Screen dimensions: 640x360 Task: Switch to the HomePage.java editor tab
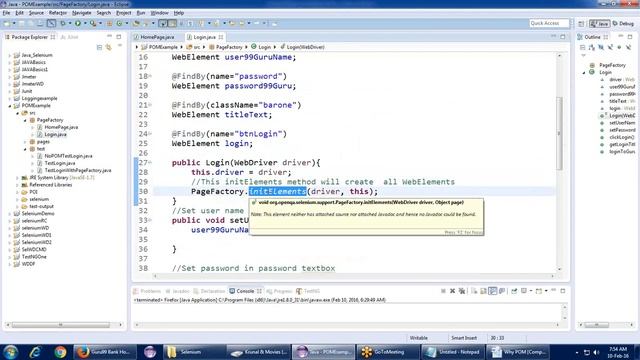pyautogui.click(x=157, y=37)
